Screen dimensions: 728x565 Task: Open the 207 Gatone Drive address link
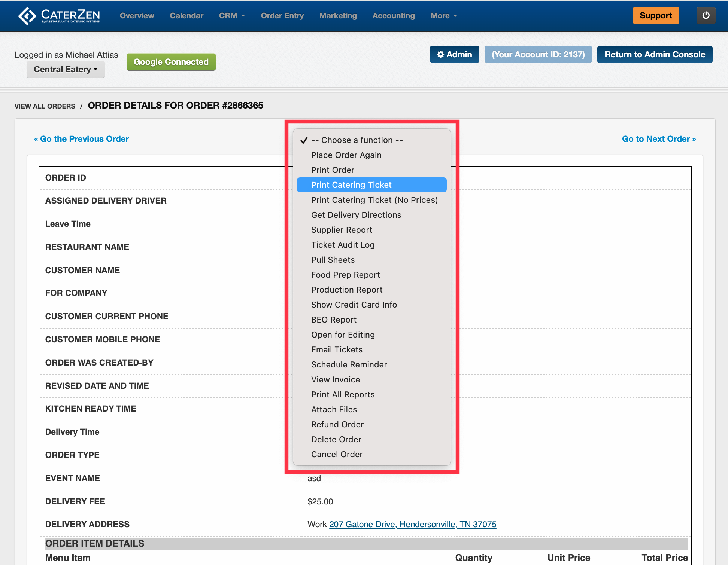click(412, 524)
